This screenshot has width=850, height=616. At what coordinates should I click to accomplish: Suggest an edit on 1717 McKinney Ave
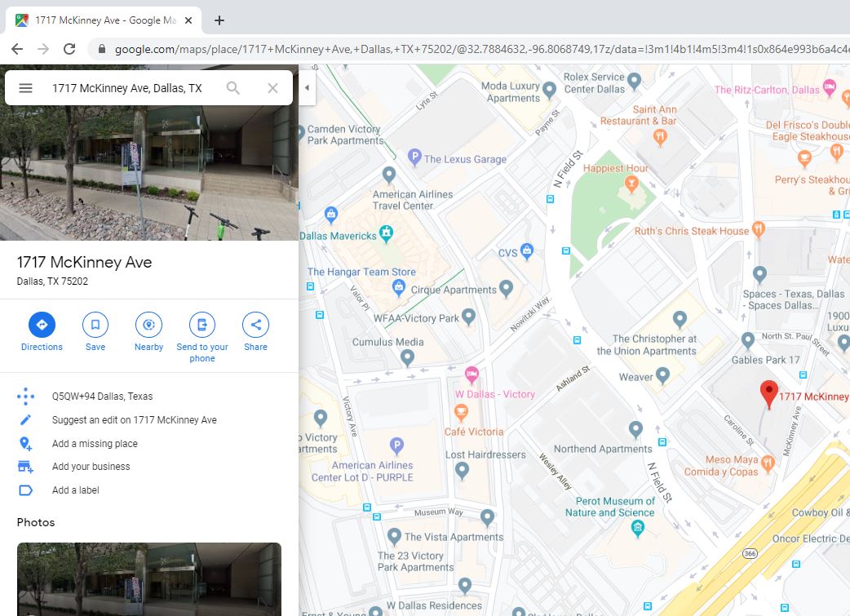tap(149, 419)
